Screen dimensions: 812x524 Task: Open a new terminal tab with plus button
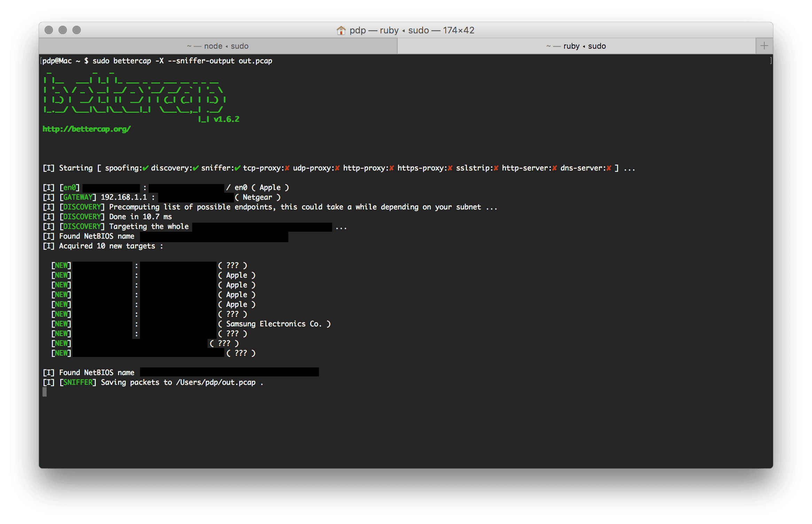(x=764, y=46)
